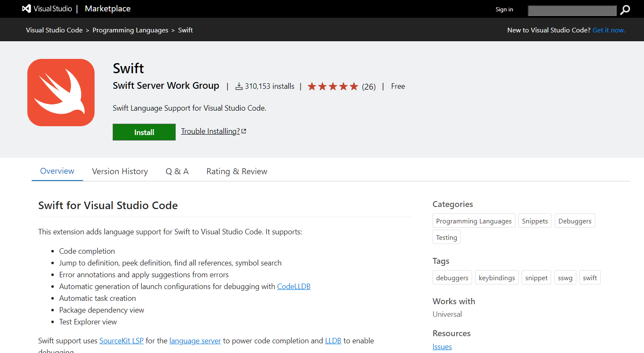
Task: Click the 'Code completion' list item
Action: (87, 251)
